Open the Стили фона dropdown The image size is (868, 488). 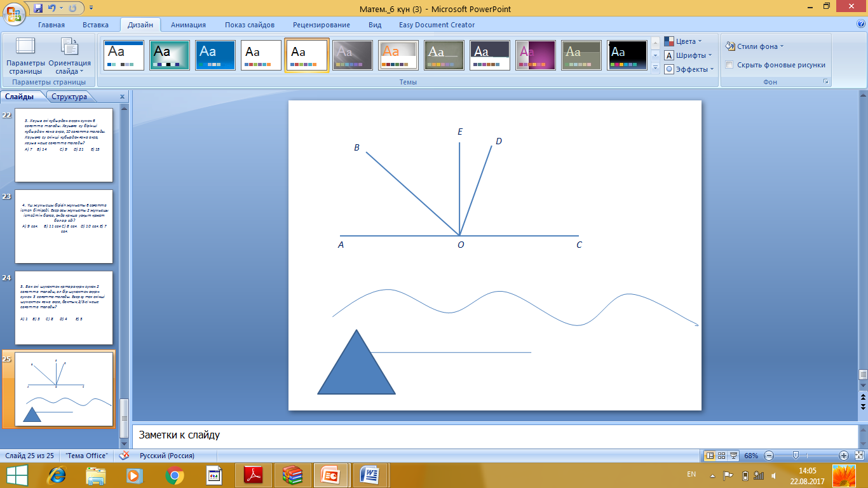pos(755,46)
